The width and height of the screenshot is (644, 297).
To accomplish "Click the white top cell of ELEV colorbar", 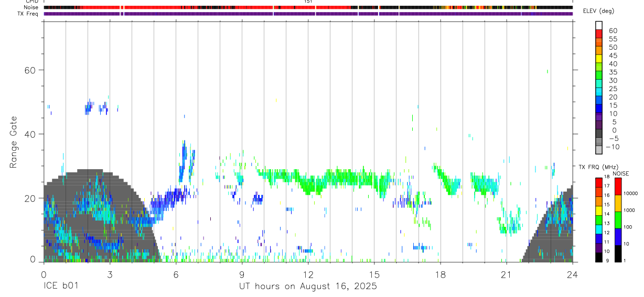I will (599, 25).
